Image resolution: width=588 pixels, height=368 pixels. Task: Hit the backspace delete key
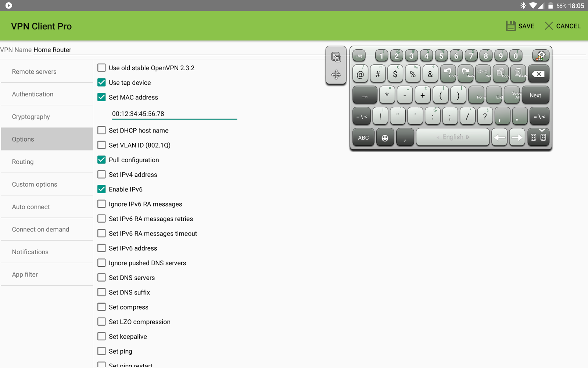pos(538,74)
